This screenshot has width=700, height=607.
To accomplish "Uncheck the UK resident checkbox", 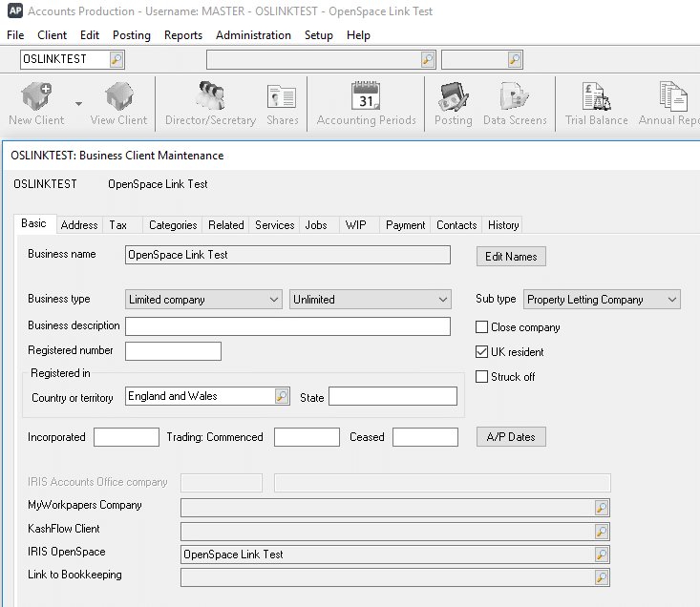I will [481, 352].
